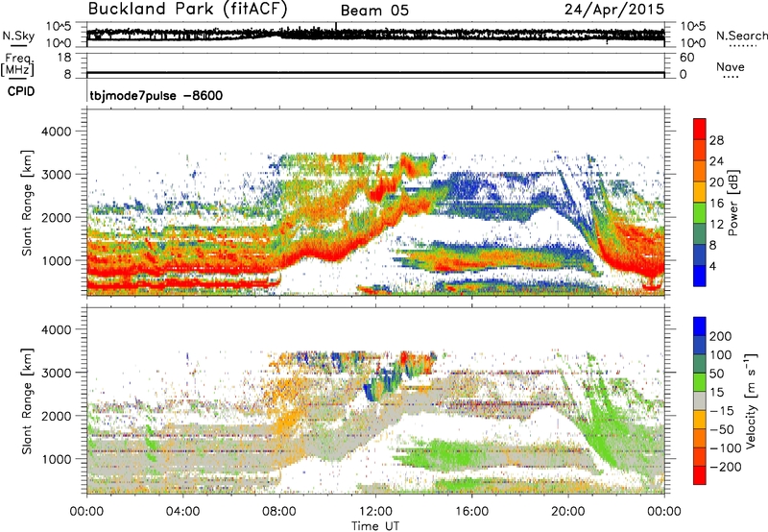This screenshot has height=532, width=768.
Task: Select the "Velocity [m s-1]" colorbar title
Action: coord(750,400)
